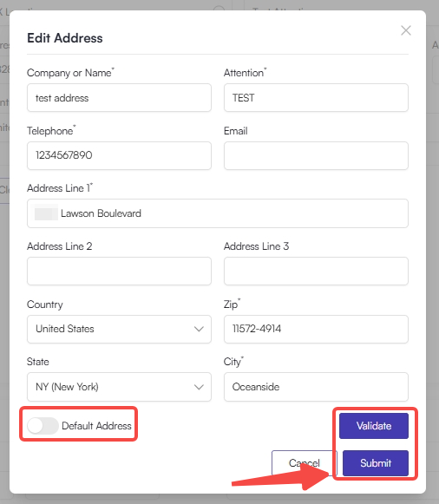
Task: Click the Address Line 2 field
Action: click(119, 271)
